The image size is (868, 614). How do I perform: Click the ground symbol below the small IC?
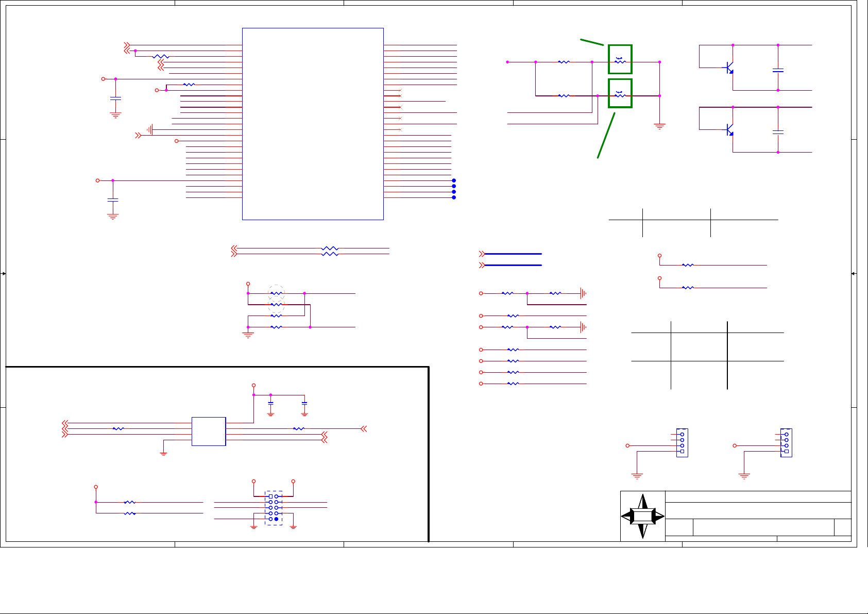click(x=163, y=454)
